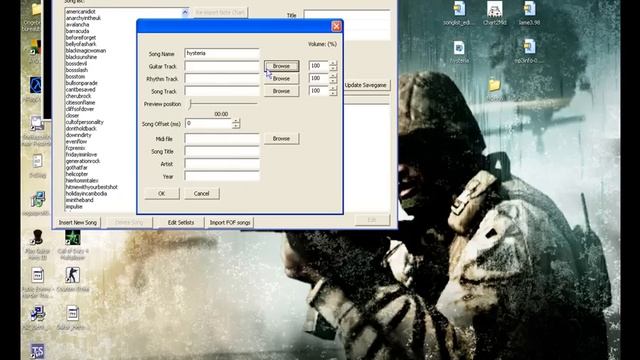Focus the Midi file path field

222,139
